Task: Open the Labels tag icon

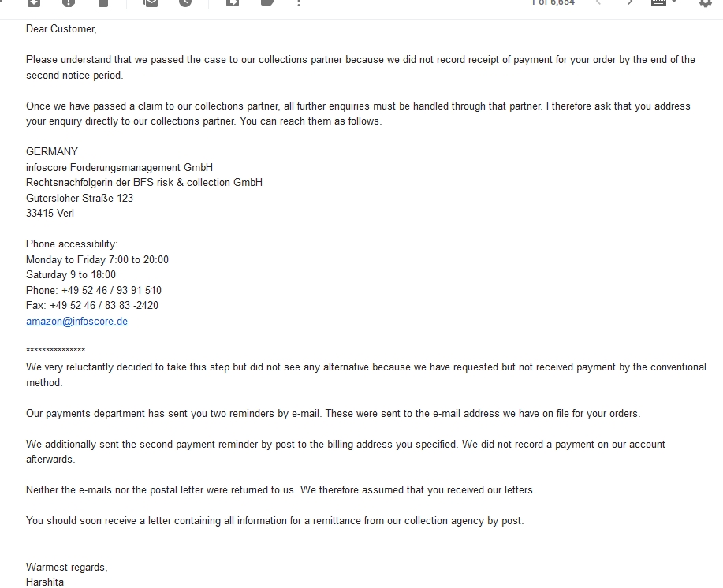Action: 267,2
